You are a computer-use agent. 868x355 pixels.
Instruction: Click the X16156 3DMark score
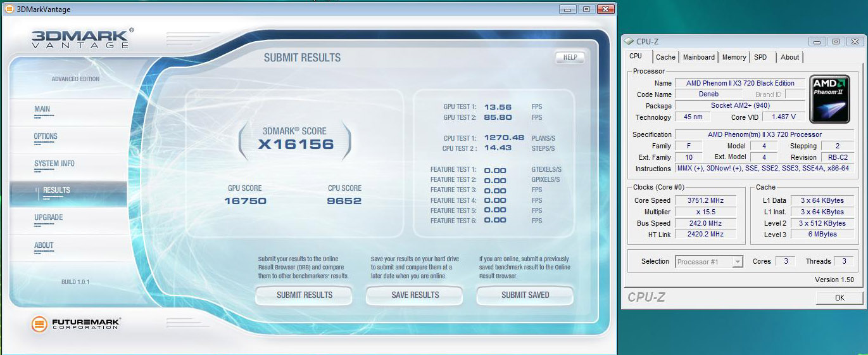tap(295, 145)
